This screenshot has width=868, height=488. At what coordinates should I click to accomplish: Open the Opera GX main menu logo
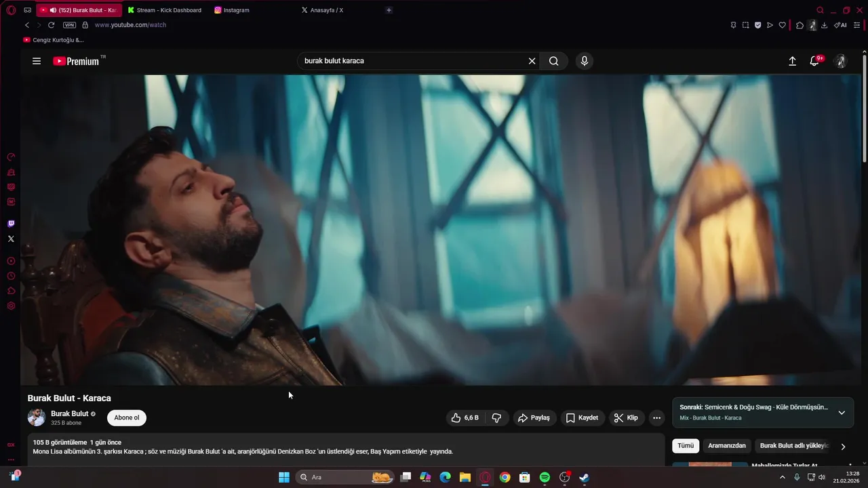click(x=11, y=10)
